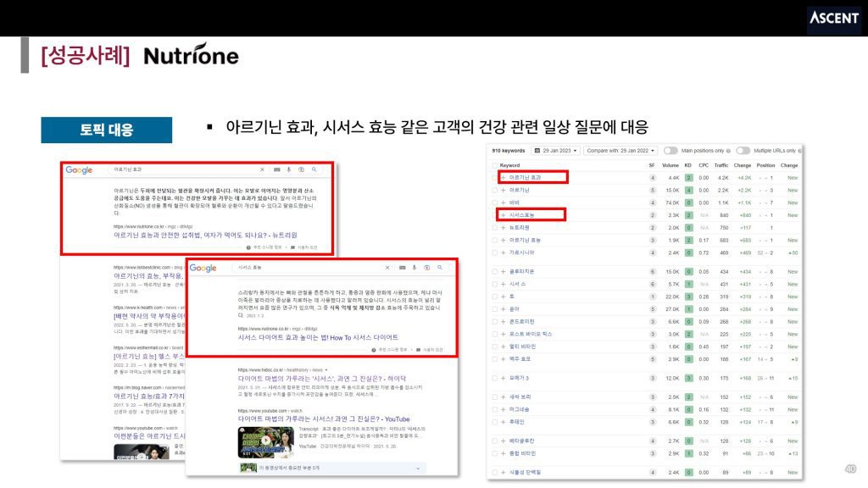
Task: Expand the 글루타치온 keyword row plus
Action: click(x=504, y=272)
